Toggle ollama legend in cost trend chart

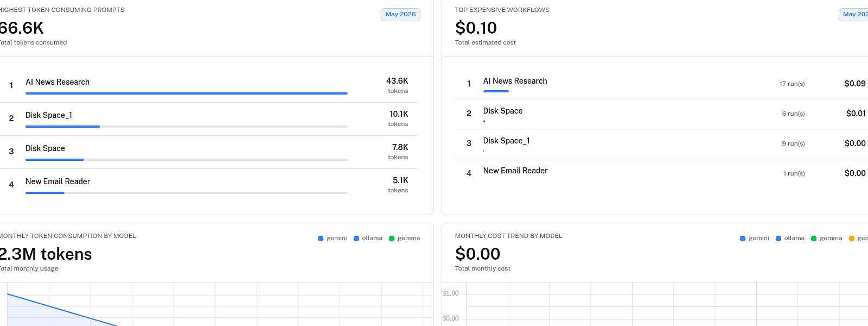coord(790,238)
